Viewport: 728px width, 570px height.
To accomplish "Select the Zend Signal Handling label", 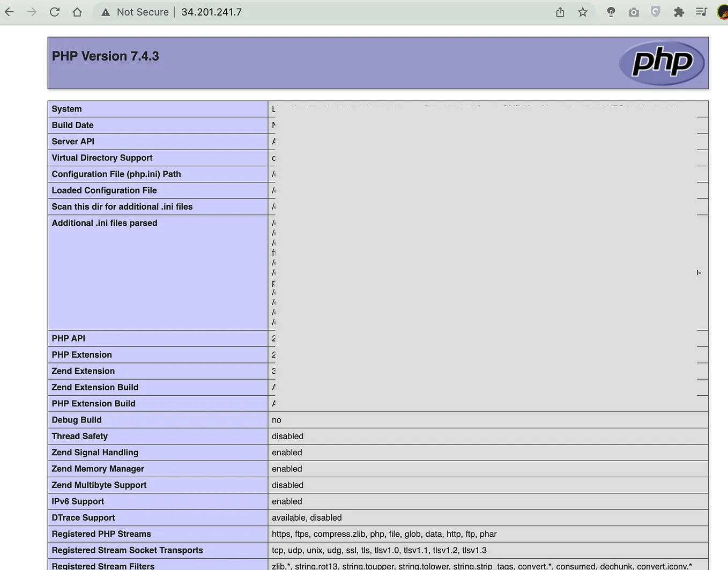I will pos(95,453).
